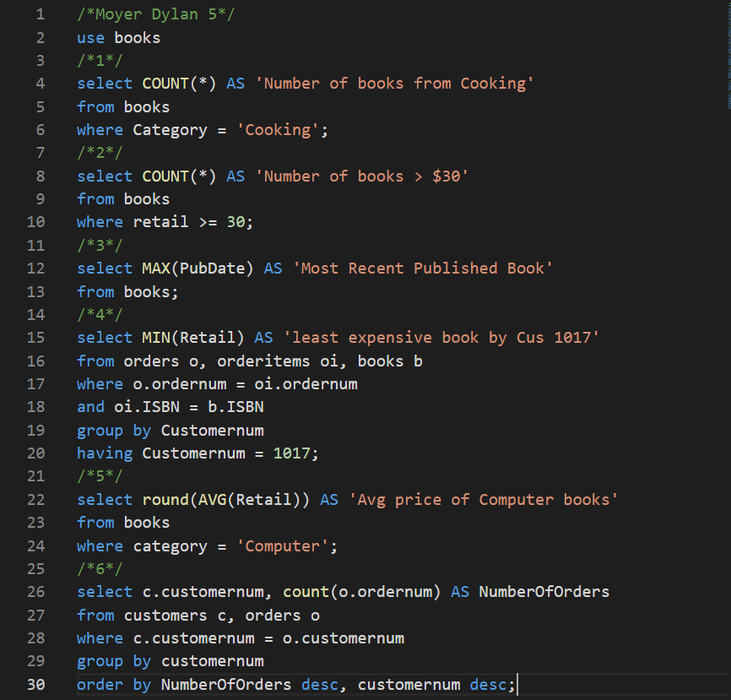Click line number 20 in gutter
731x700 pixels.
(36, 453)
